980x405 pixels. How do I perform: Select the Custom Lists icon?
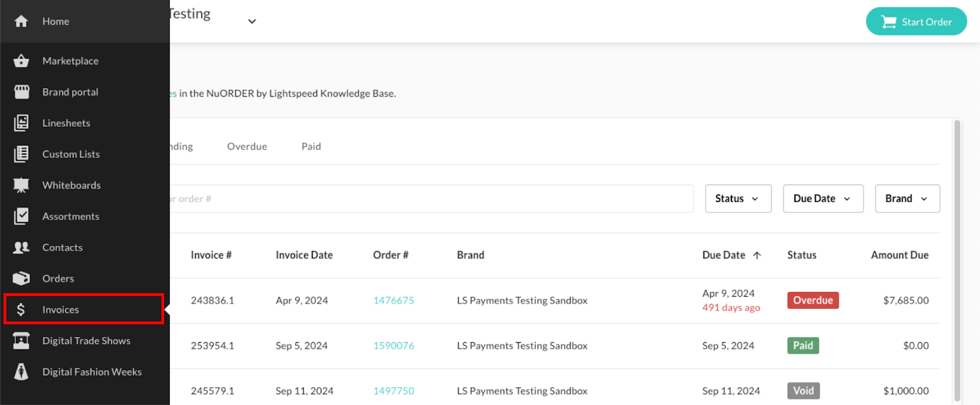[21, 154]
